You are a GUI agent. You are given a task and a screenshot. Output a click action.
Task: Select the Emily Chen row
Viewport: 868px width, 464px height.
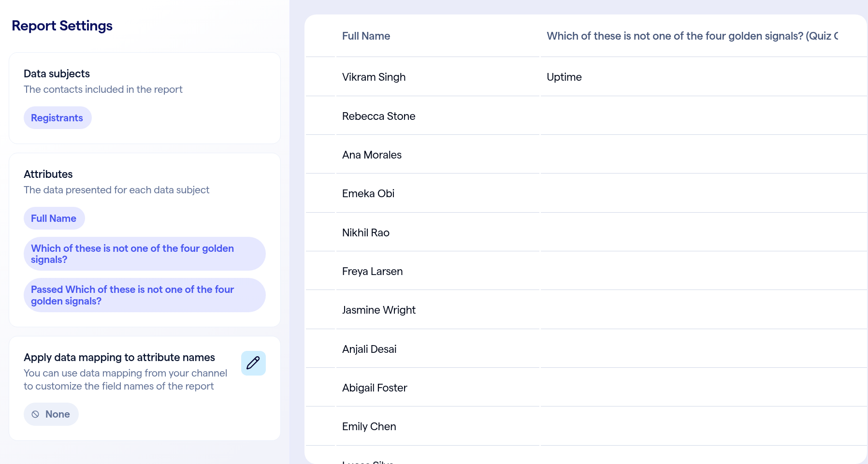pos(586,426)
